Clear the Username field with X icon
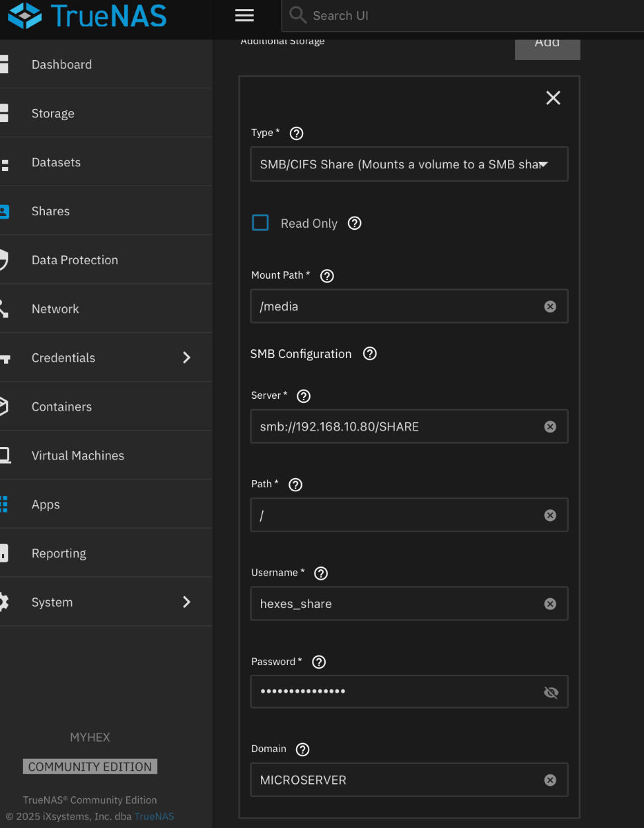 pyautogui.click(x=549, y=604)
